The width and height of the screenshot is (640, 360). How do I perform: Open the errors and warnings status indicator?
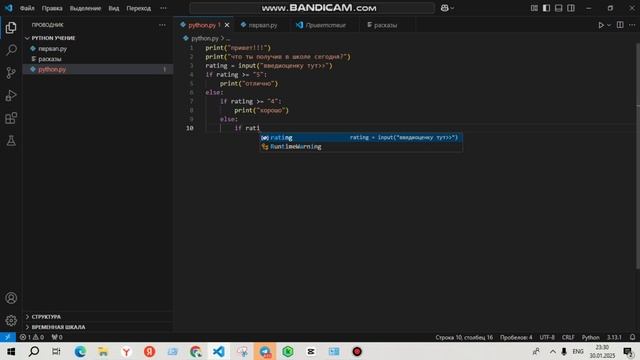pyautogui.click(x=32, y=337)
